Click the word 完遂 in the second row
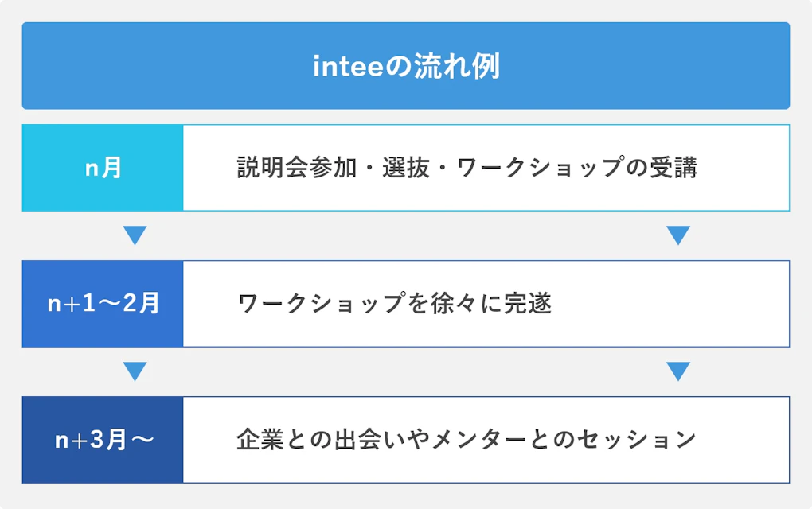 click(527, 304)
